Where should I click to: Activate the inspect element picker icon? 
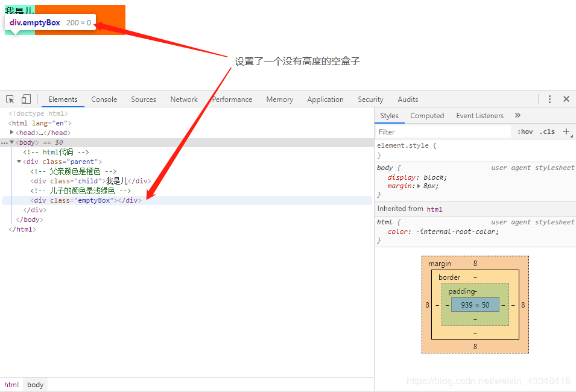10,99
